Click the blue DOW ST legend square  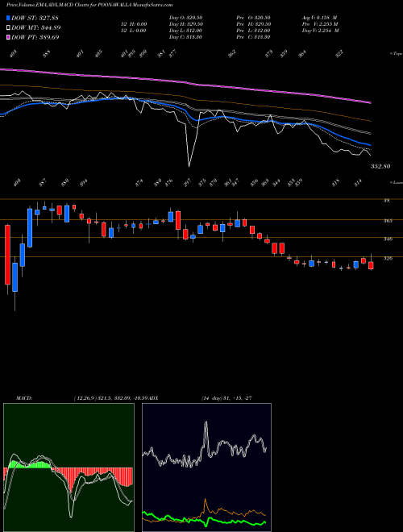coord(8,18)
